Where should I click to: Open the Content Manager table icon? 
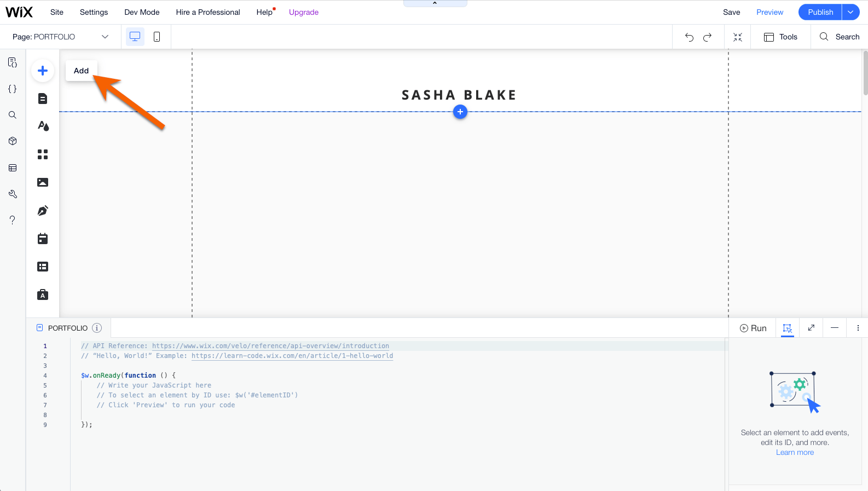43,267
